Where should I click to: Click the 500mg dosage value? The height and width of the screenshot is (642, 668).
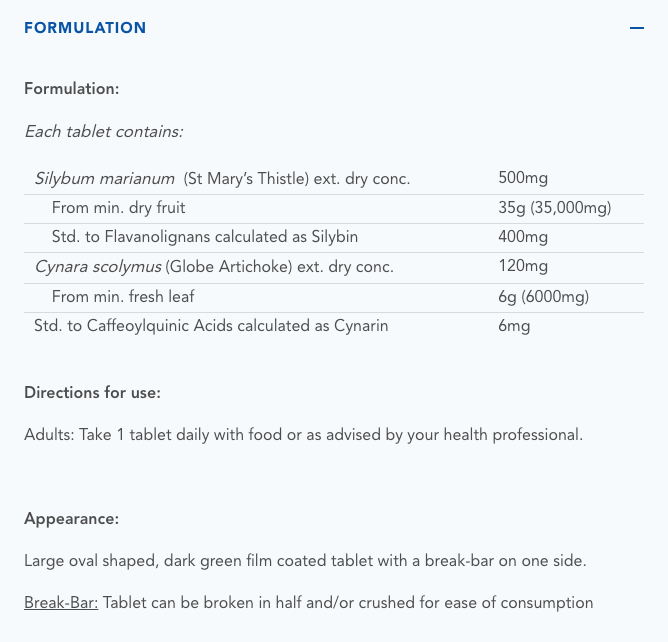point(523,179)
